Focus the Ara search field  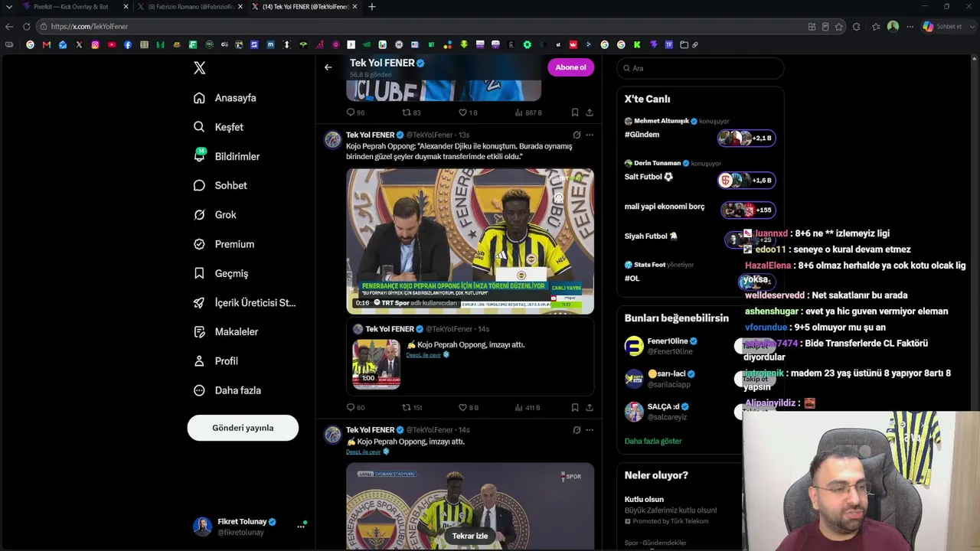click(x=700, y=68)
